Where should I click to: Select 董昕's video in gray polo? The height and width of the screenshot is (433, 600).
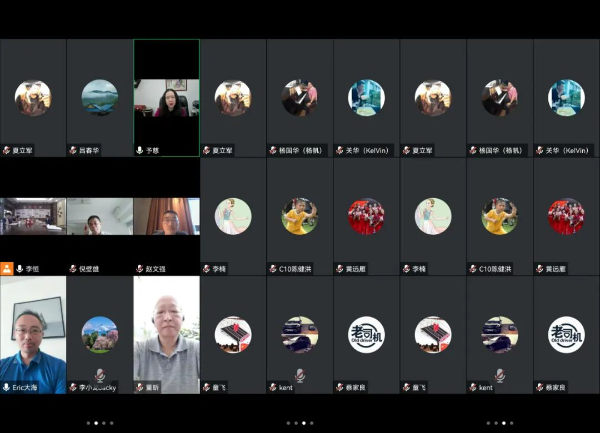pyautogui.click(x=166, y=335)
